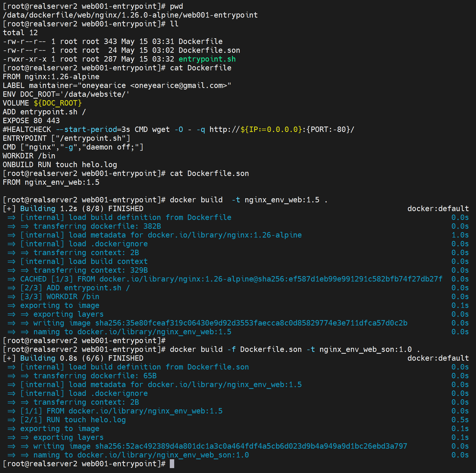476x473 pixels.
Task: Click the http:// URL in the HEALTHCHECK comment
Action: [282, 129]
